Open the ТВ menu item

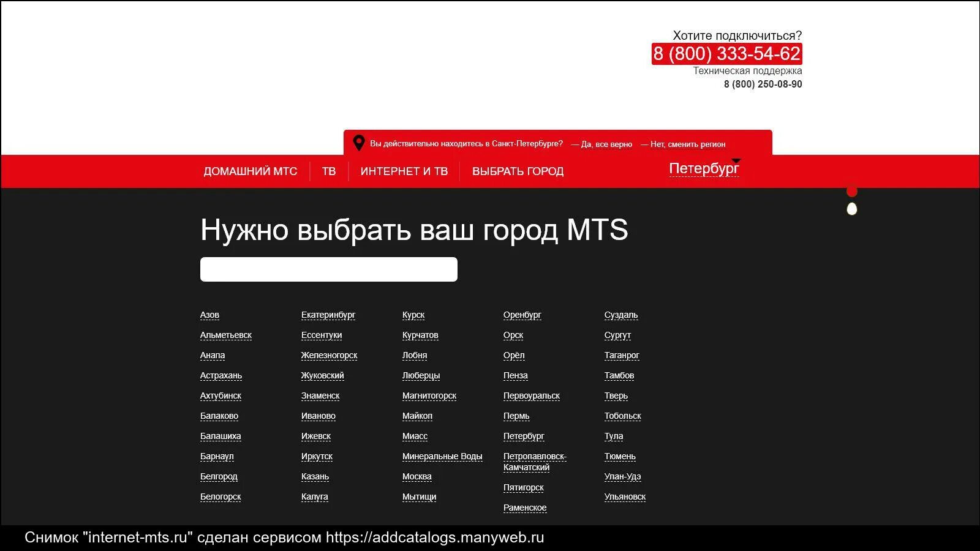pyautogui.click(x=329, y=171)
